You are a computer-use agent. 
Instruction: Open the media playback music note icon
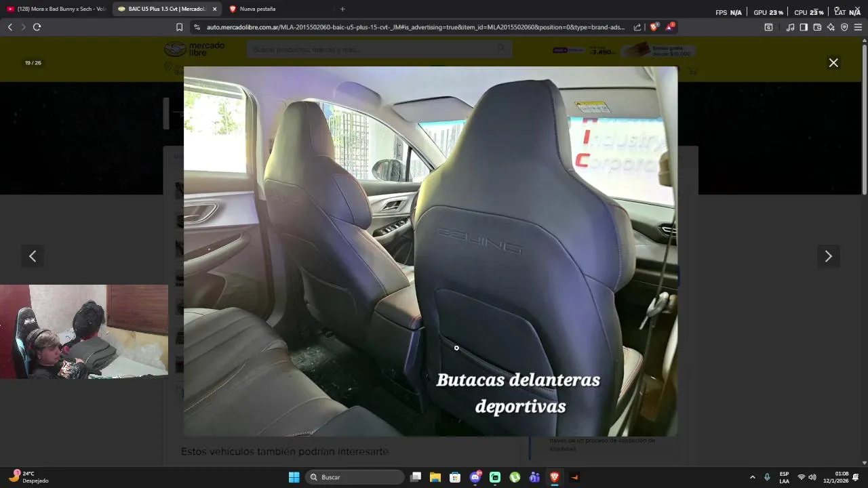pyautogui.click(x=790, y=27)
